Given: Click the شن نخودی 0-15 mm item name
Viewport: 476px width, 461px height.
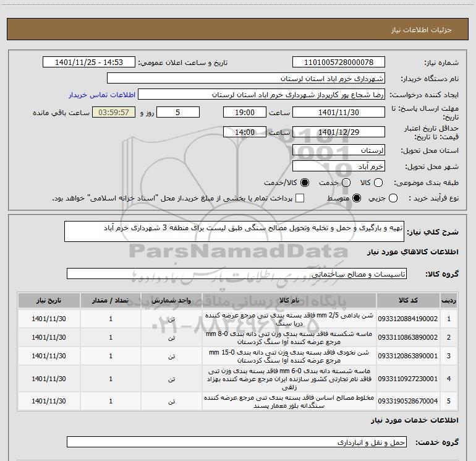Looking at the screenshot, I should coord(289,356).
